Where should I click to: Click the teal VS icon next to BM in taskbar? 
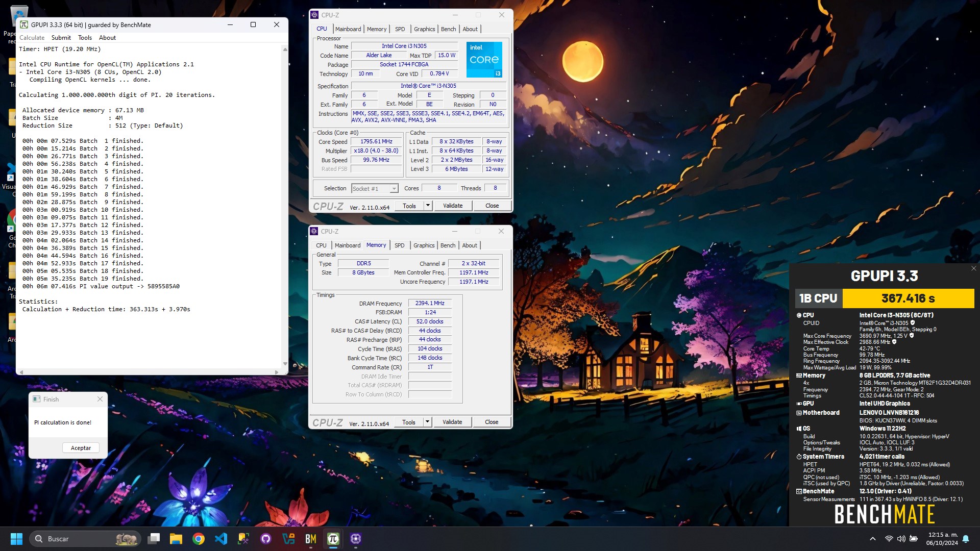click(288, 539)
